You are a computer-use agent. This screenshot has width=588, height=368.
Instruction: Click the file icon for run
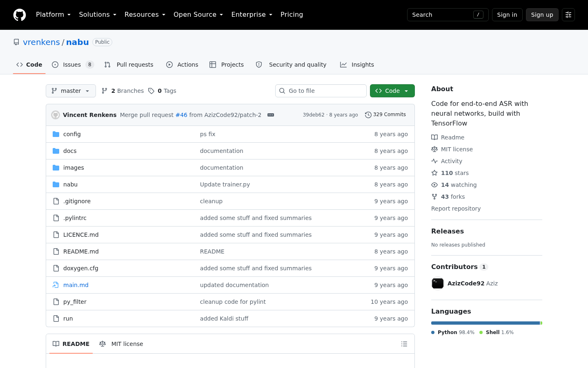[x=56, y=319]
